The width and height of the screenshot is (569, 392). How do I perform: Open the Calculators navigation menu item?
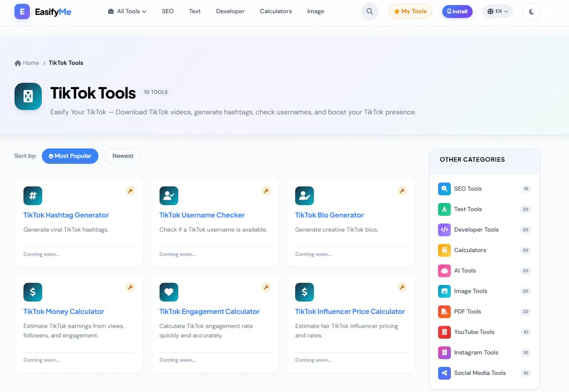tap(276, 12)
